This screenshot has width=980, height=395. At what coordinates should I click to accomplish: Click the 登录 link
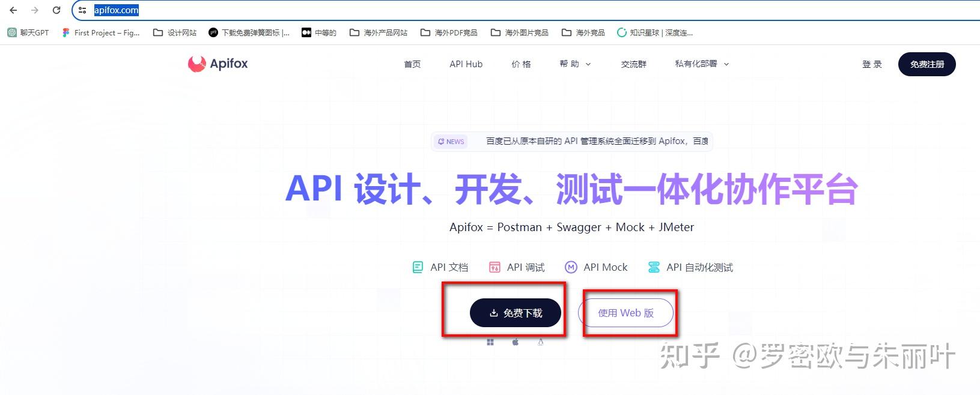(872, 64)
